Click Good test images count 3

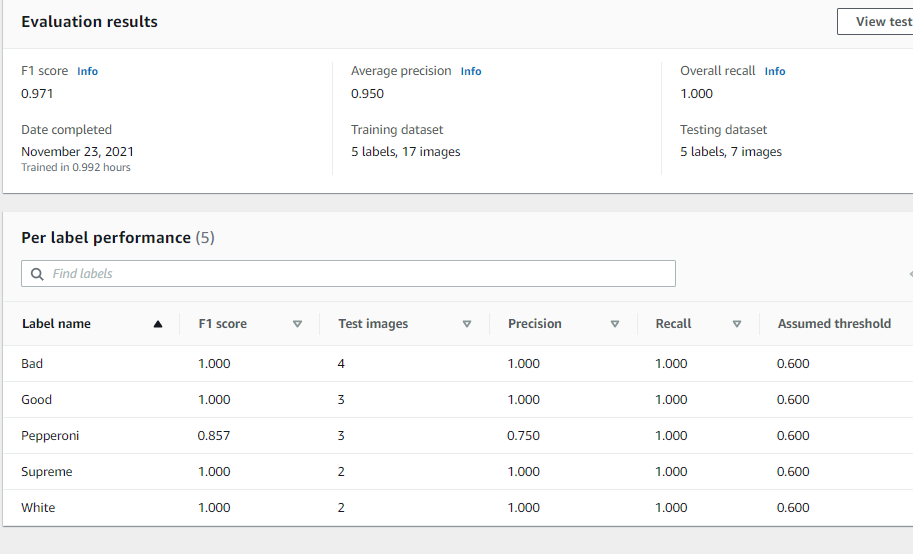click(x=341, y=400)
